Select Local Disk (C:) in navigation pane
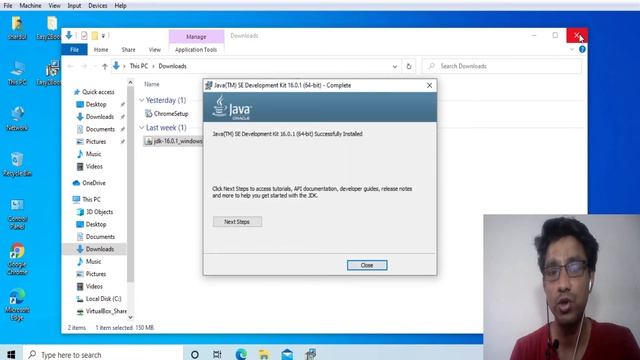Image resolution: width=640 pixels, height=360 pixels. click(x=103, y=299)
